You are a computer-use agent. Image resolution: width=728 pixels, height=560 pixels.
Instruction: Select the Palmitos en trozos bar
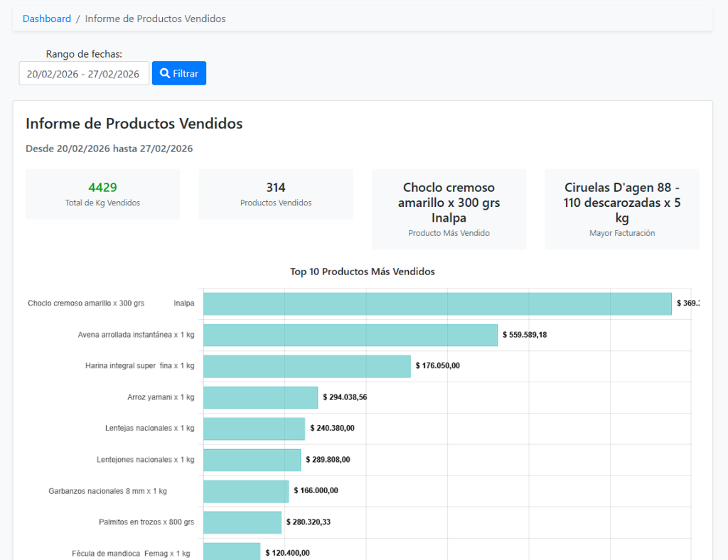coord(242,522)
